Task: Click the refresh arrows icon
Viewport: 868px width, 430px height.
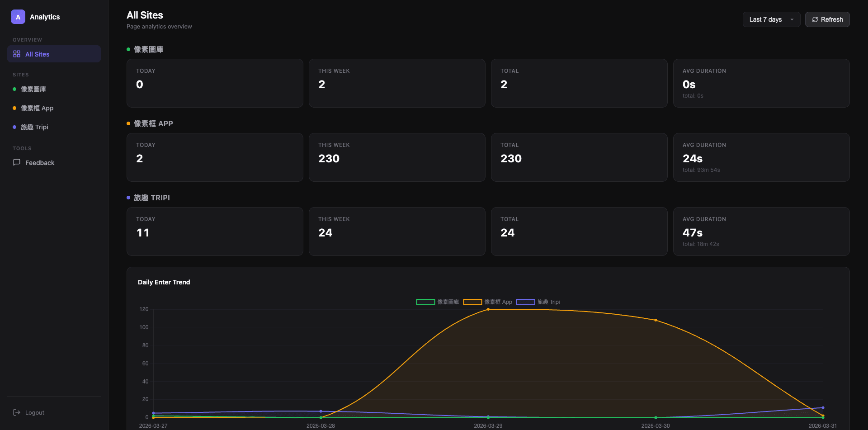Action: [815, 19]
